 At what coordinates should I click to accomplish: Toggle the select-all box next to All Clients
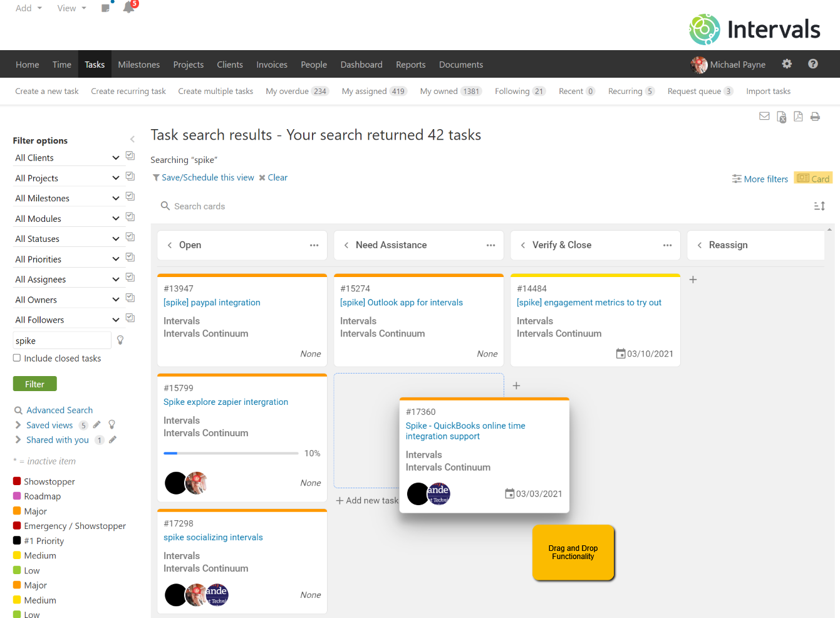pyautogui.click(x=130, y=155)
